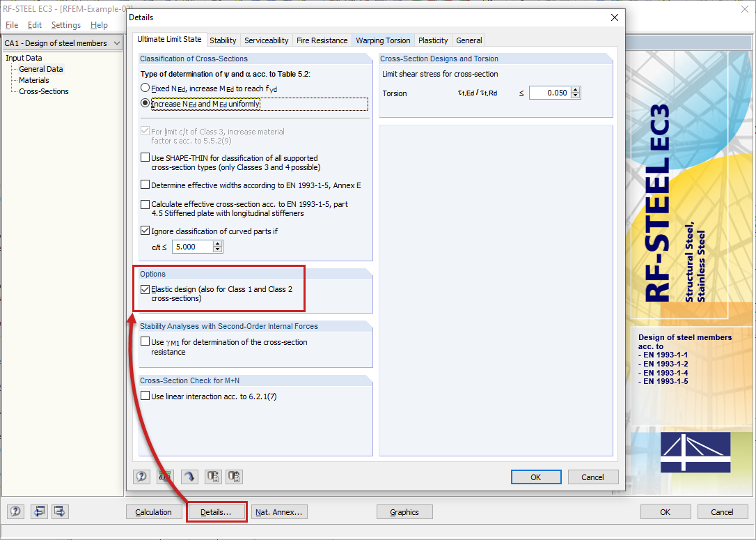Image resolution: width=756 pixels, height=540 pixels.
Task: Check Use linear interaction acc. to 6.2.1(7)
Action: point(145,396)
